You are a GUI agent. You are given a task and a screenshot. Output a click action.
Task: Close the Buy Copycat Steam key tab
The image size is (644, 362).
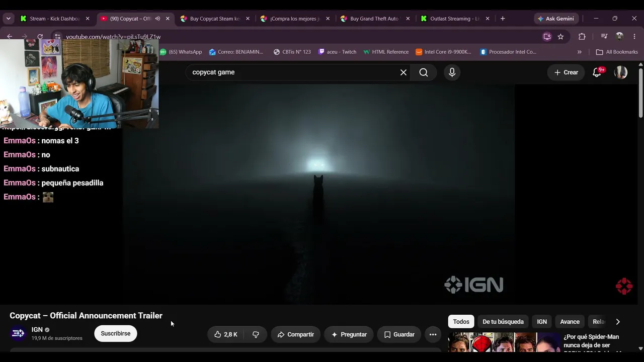[248, 19]
